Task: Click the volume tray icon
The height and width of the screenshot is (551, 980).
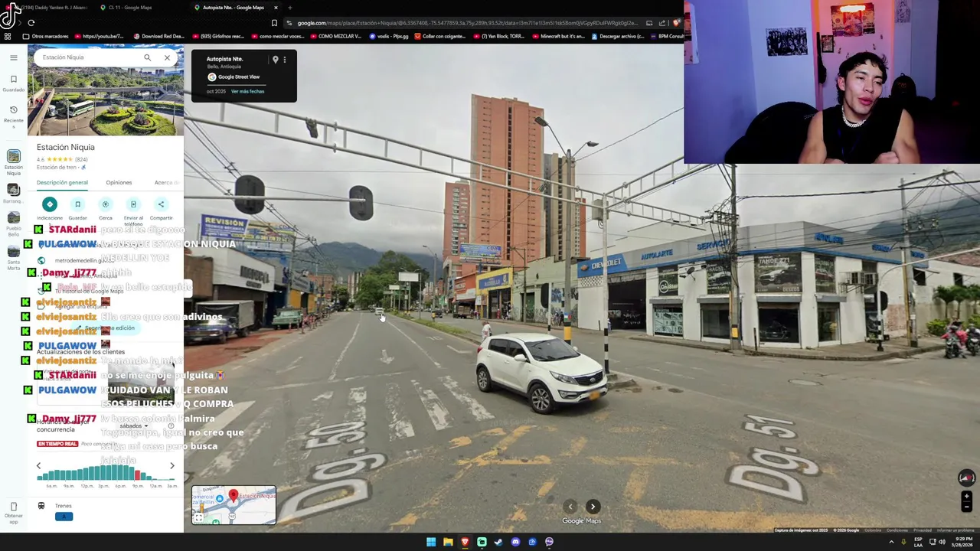Action: point(941,542)
